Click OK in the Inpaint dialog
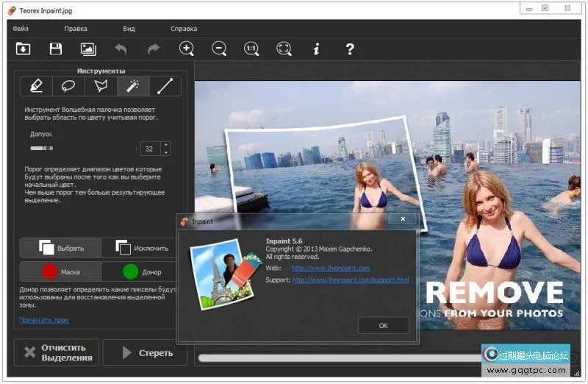The image size is (588, 384). [383, 325]
